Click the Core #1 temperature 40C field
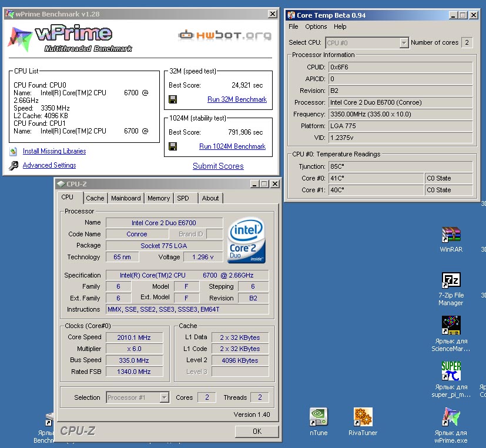This screenshot has width=486, height=448. [376, 190]
